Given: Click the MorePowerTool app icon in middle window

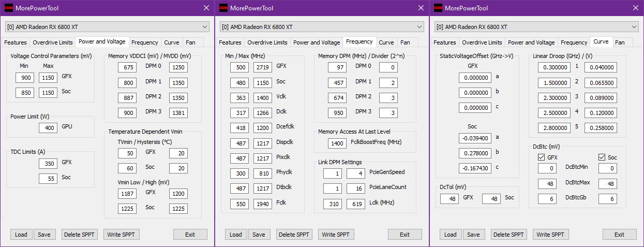Looking at the screenshot, I should click(x=223, y=8).
